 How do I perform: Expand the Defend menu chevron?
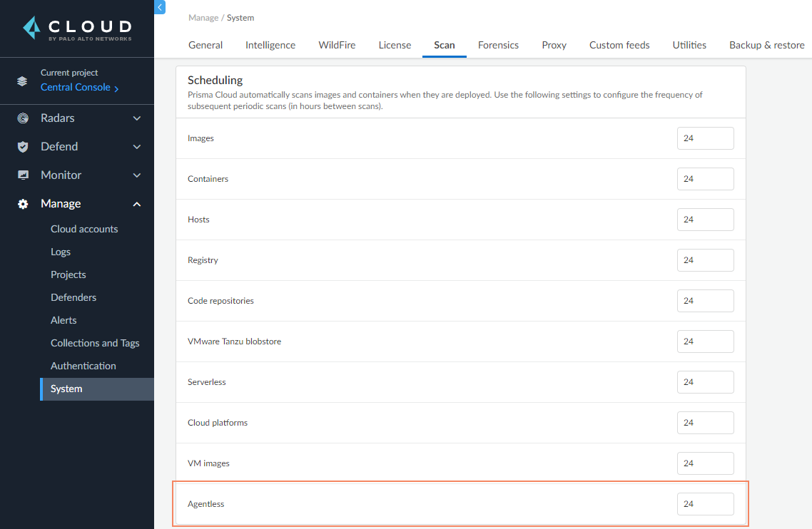[x=137, y=147]
